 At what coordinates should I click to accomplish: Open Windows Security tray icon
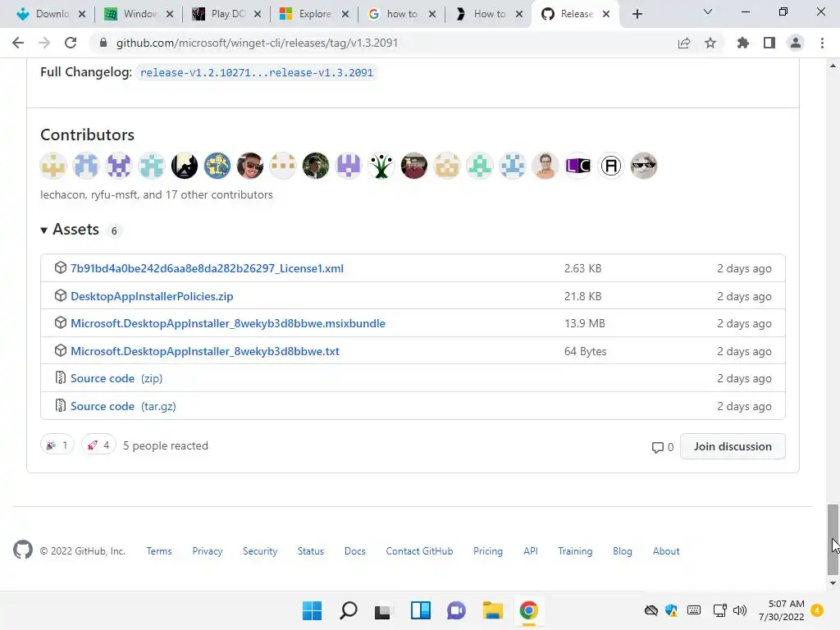[671, 610]
